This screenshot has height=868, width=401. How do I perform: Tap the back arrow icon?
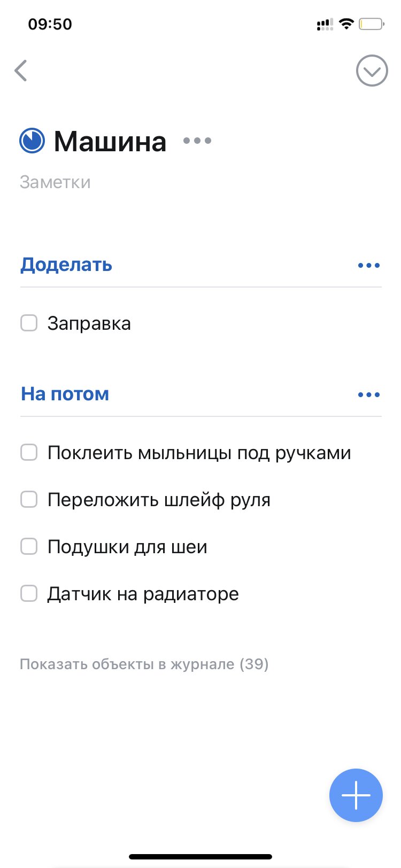(x=21, y=71)
